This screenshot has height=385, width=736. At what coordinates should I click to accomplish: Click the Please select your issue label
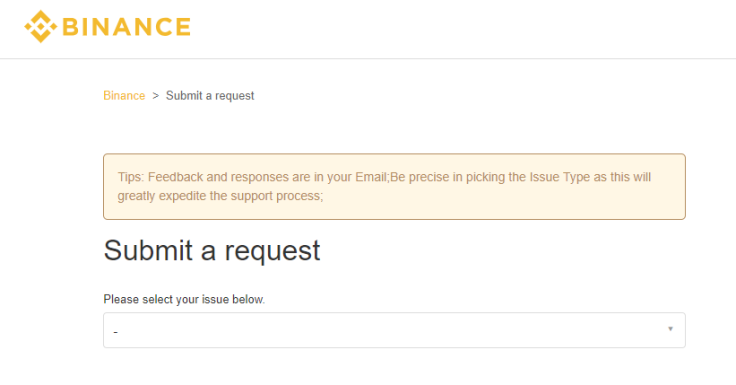184,300
